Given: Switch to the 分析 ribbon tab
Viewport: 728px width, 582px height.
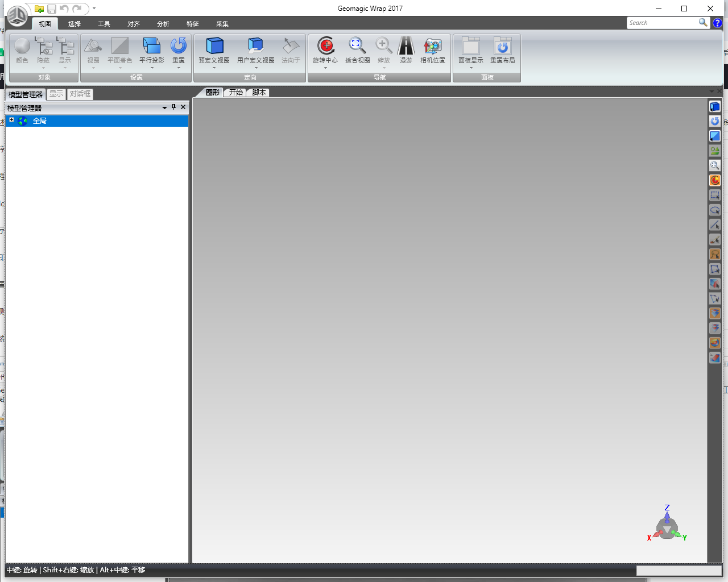Looking at the screenshot, I should click(x=163, y=24).
